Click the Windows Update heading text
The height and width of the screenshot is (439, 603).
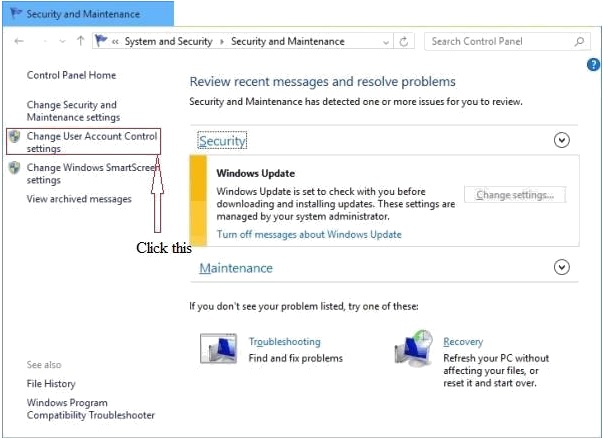pyautogui.click(x=255, y=173)
